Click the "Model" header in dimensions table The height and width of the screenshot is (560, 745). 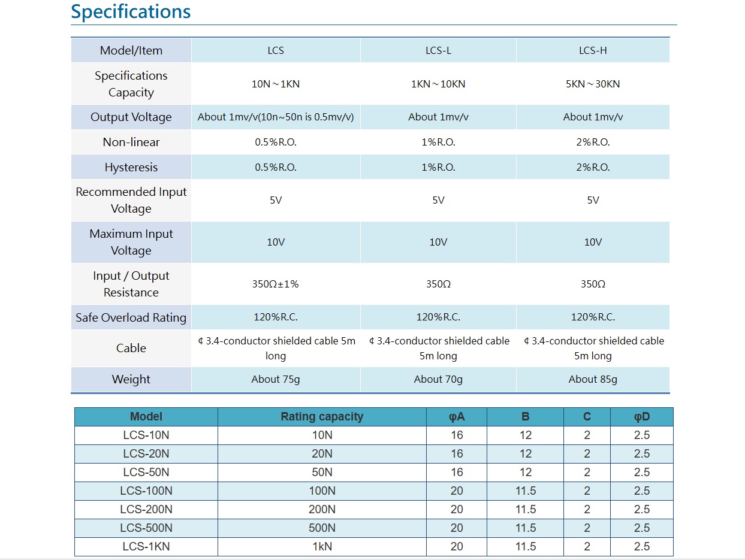pos(146,416)
